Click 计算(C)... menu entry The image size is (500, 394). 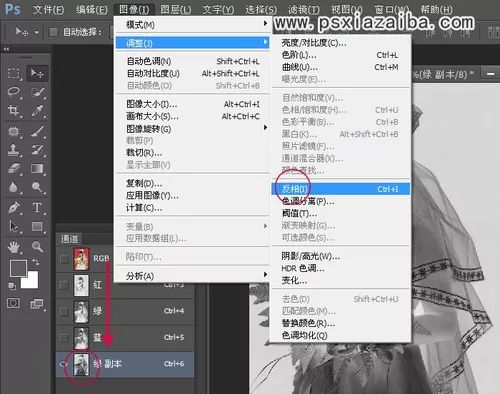pos(192,208)
